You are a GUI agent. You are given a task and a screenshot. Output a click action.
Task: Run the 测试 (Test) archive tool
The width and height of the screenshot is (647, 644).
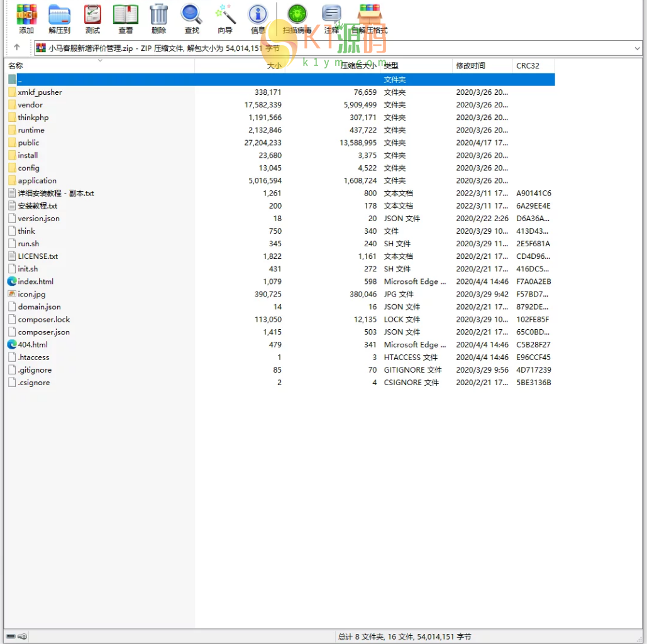point(92,19)
